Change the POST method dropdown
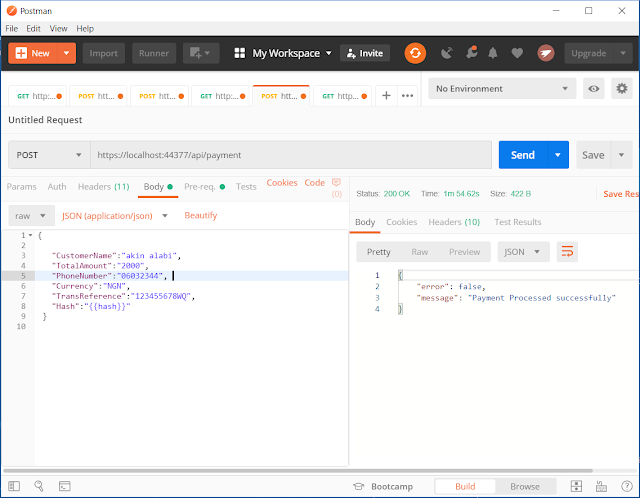The height and width of the screenshot is (498, 640). pos(49,155)
